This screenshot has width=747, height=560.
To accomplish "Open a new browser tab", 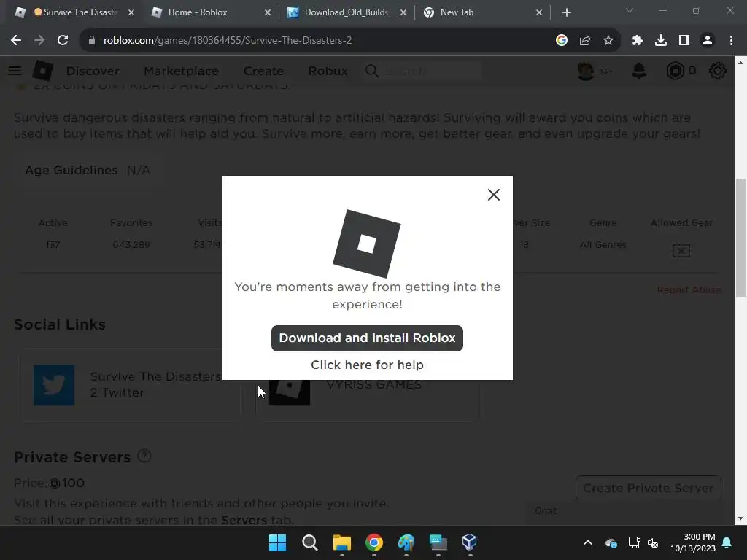I will tap(566, 12).
